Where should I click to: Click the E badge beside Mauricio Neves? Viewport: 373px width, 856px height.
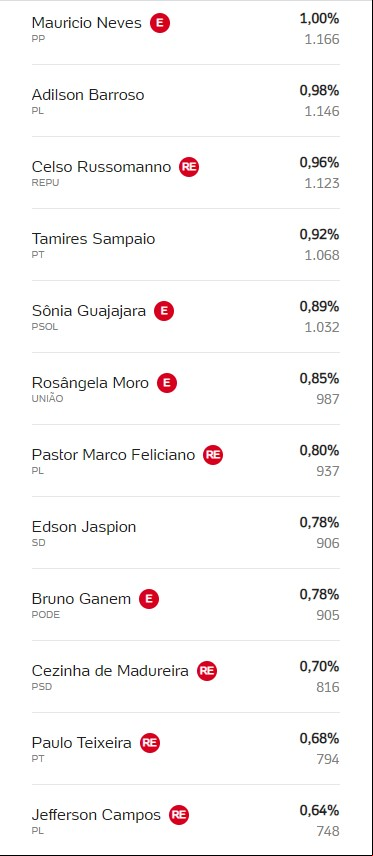coord(160,23)
